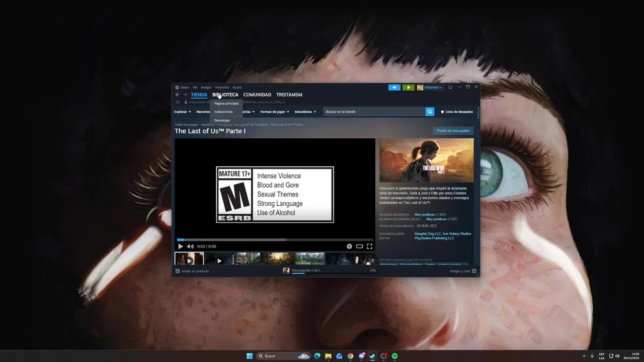Open the green bell notifications button

(x=409, y=87)
